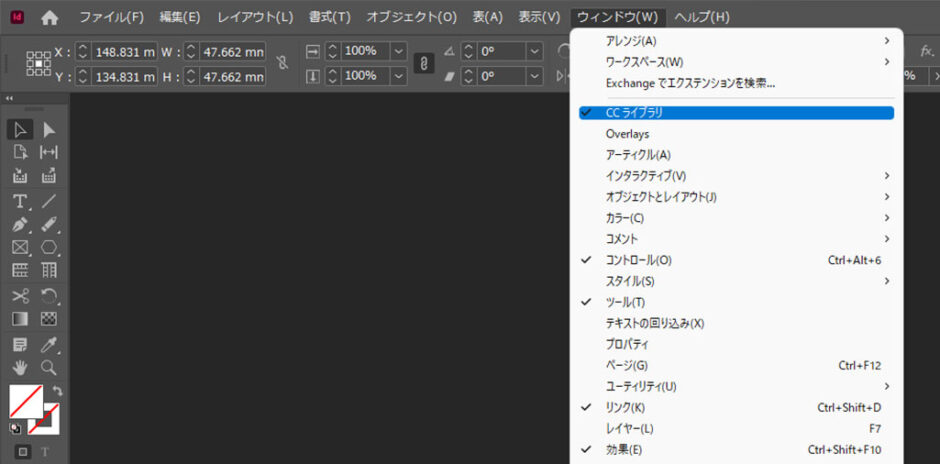Toggle formatting affects container button
This screenshot has height=464, width=940.
click(23, 451)
